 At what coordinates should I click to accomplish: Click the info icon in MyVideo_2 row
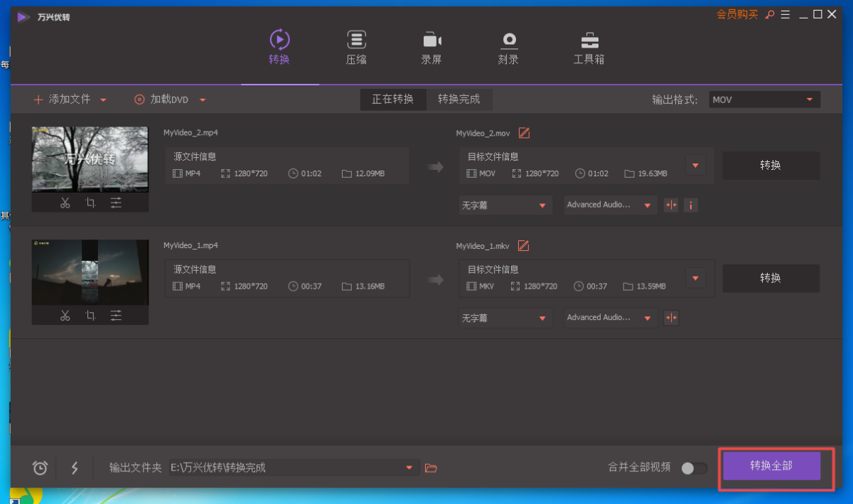coord(690,205)
